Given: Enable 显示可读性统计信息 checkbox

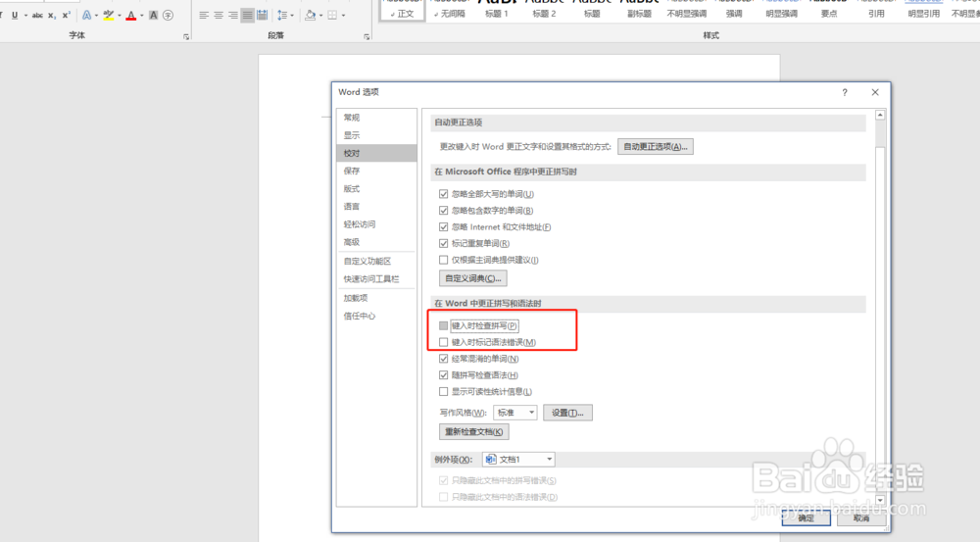Looking at the screenshot, I should [x=443, y=392].
